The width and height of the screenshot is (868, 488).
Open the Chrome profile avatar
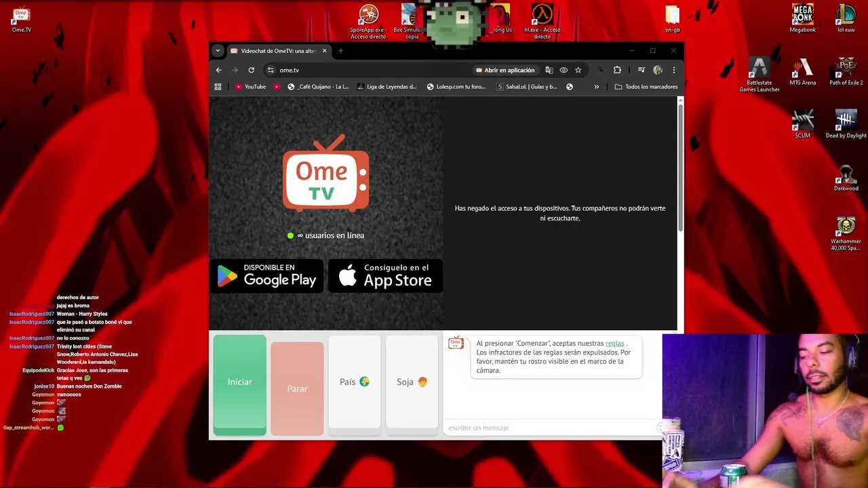(658, 70)
